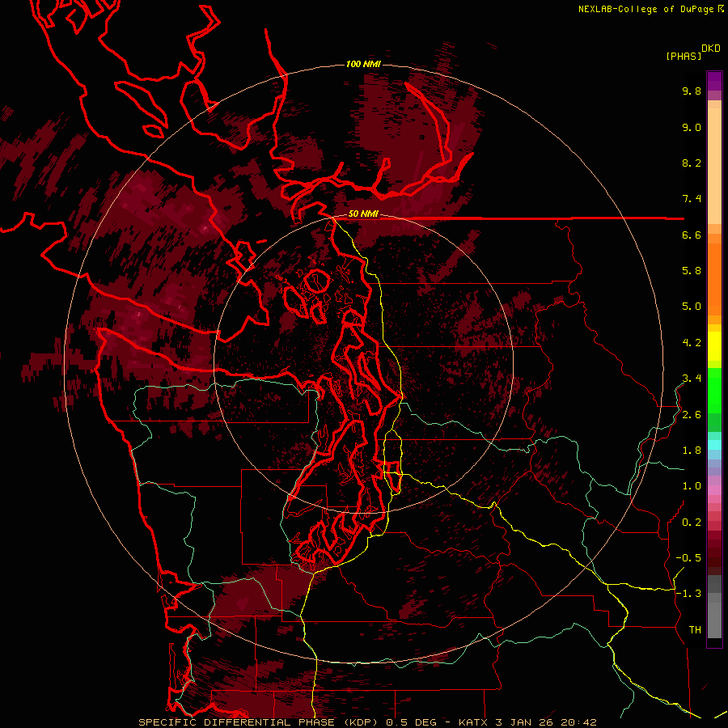
Task: Pick the yellow segment of the color bar
Action: (x=714, y=346)
